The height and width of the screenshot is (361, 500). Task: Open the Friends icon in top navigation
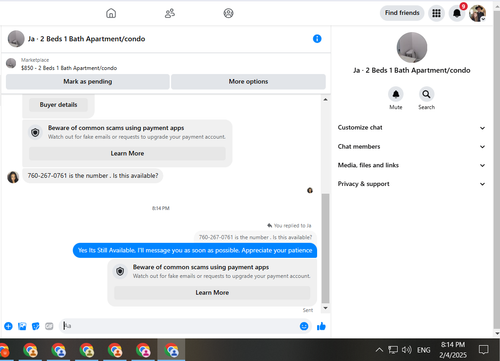click(x=170, y=13)
